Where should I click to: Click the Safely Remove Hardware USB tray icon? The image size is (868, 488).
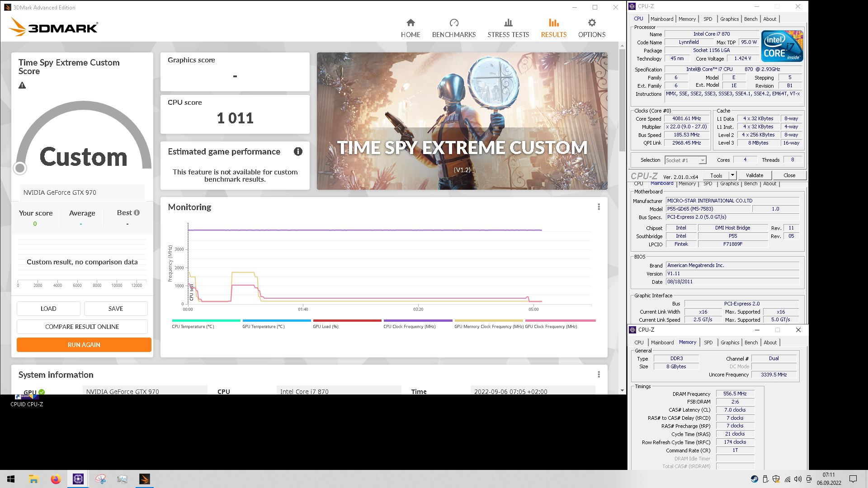(x=765, y=479)
